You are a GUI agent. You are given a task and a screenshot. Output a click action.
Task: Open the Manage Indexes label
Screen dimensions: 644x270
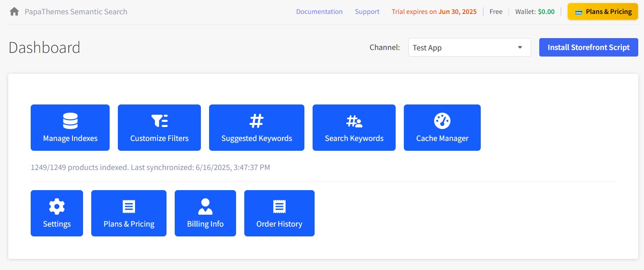point(70,138)
